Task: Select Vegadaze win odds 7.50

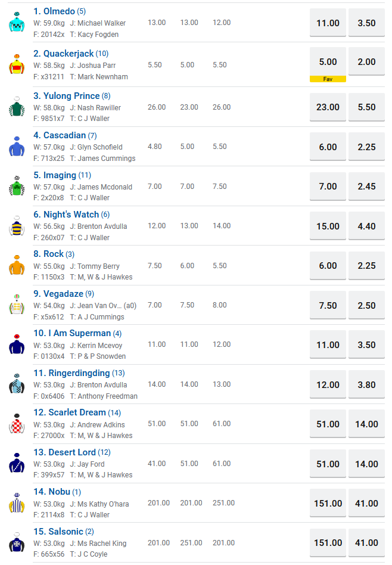Action: point(328,306)
